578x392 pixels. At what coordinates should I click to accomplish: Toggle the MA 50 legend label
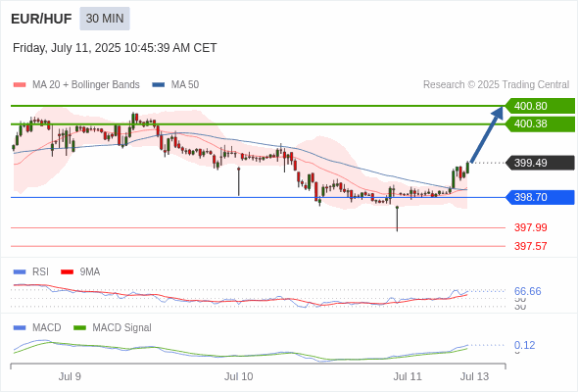tap(185, 85)
